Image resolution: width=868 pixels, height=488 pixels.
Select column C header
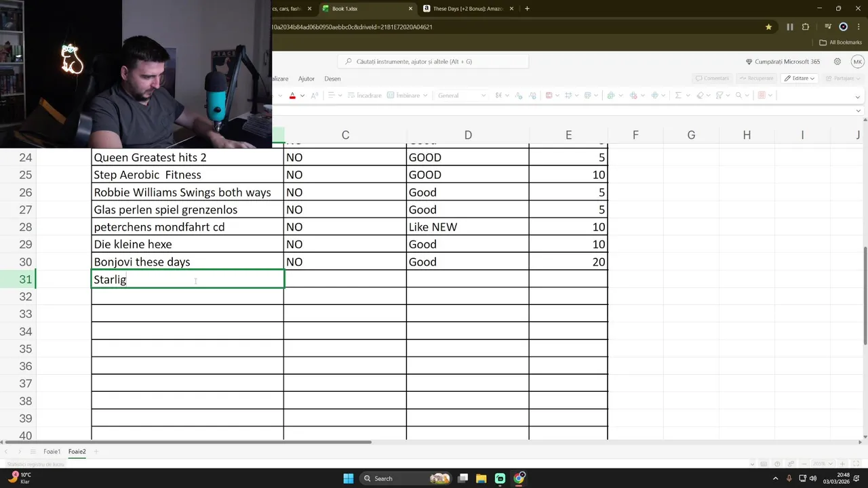point(345,136)
